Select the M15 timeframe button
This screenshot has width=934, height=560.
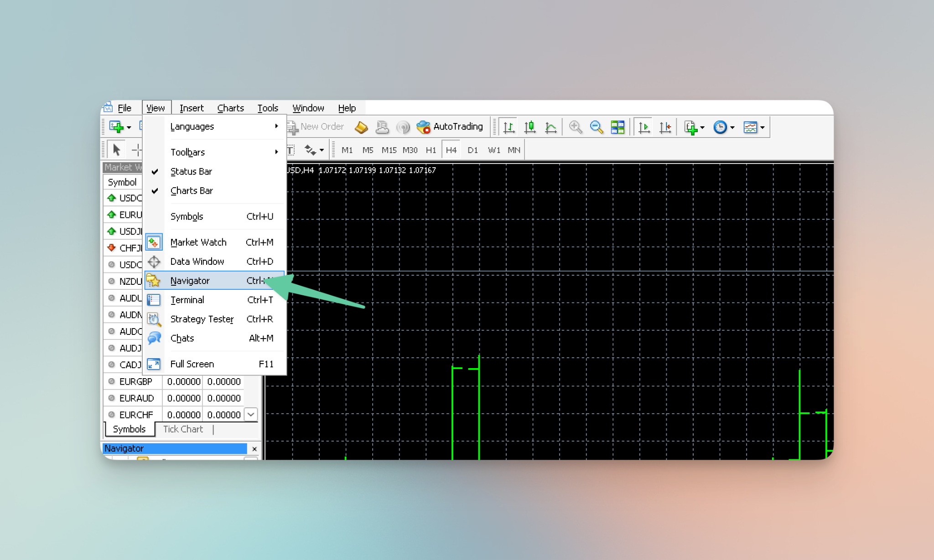(389, 150)
